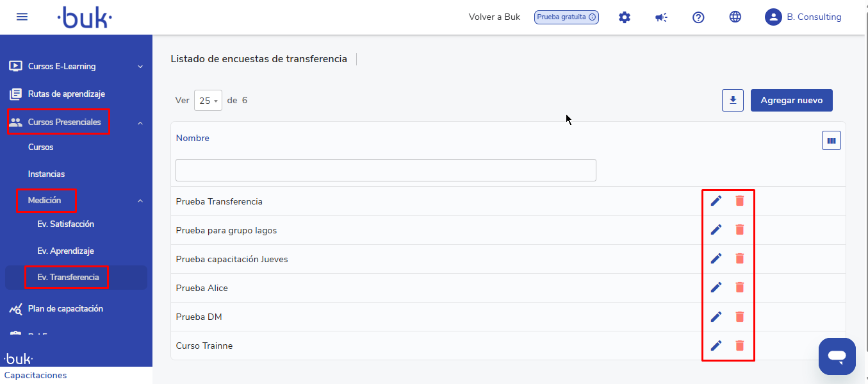Image resolution: width=868 pixels, height=384 pixels.
Task: Expand Cursos E-Learning menu
Action: pyautogui.click(x=140, y=67)
